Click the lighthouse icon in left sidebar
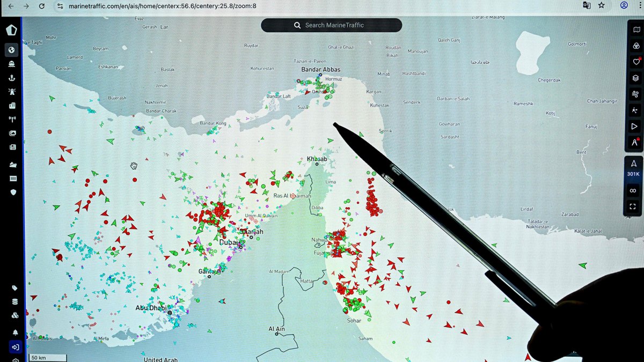This screenshot has height=362, width=644. click(12, 92)
